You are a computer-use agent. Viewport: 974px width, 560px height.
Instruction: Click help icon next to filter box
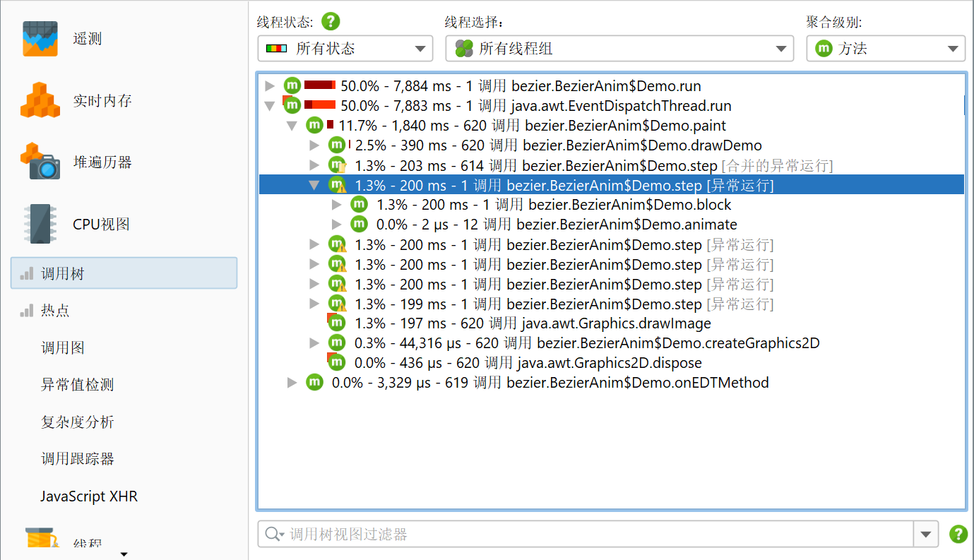click(958, 534)
